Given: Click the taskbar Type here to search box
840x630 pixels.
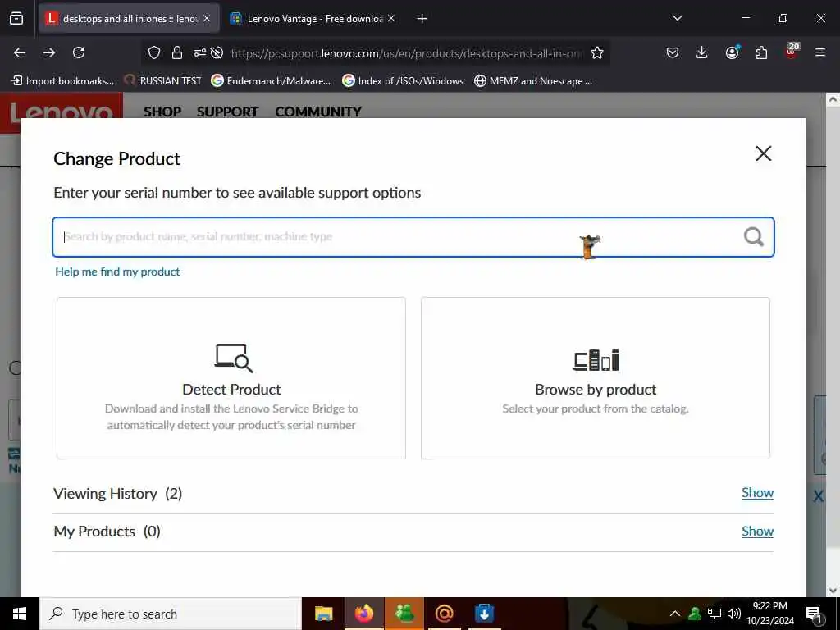Looking at the screenshot, I should [x=171, y=614].
